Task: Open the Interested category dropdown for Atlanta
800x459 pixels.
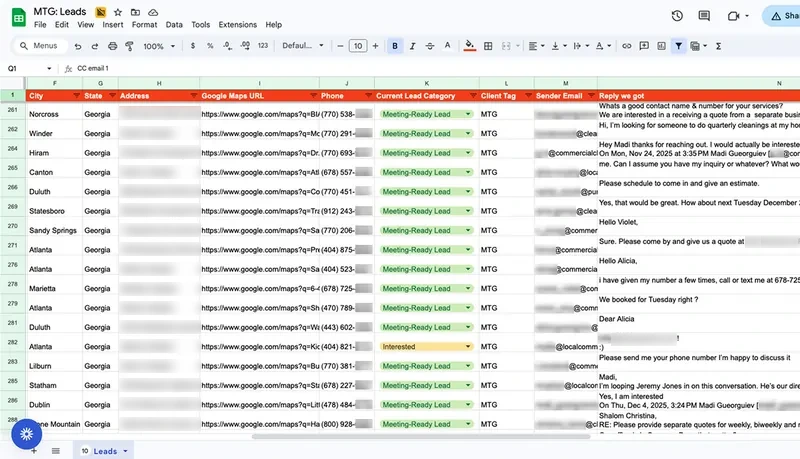Action: pos(468,347)
